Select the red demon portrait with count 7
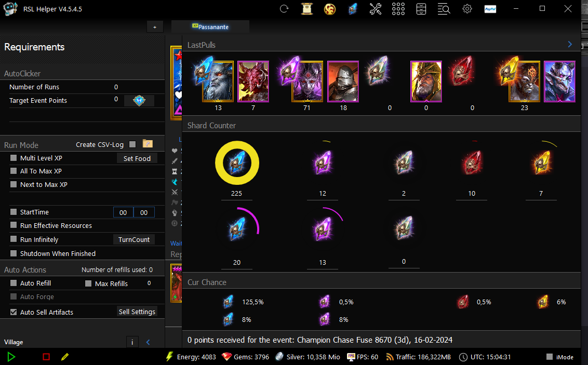The width and height of the screenshot is (588, 365). [x=253, y=82]
